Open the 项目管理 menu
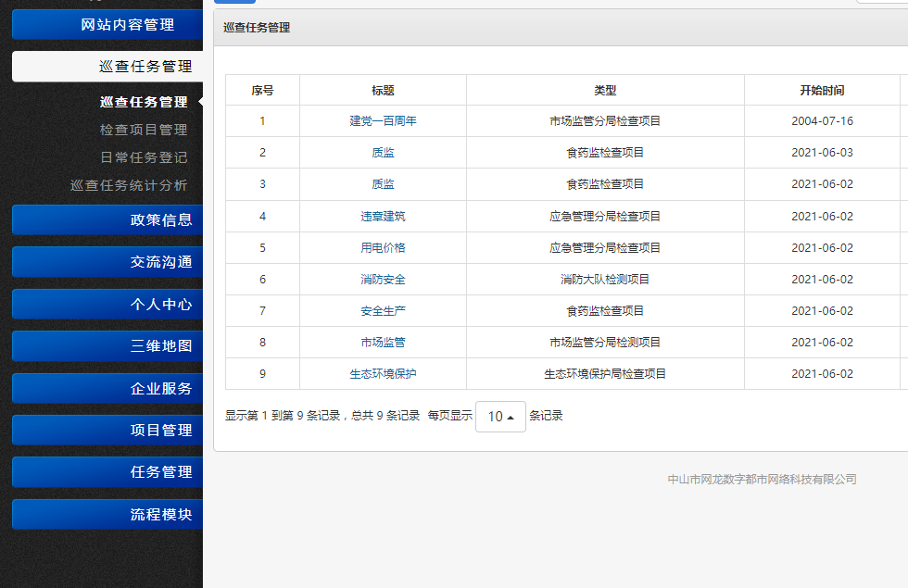 (x=107, y=430)
